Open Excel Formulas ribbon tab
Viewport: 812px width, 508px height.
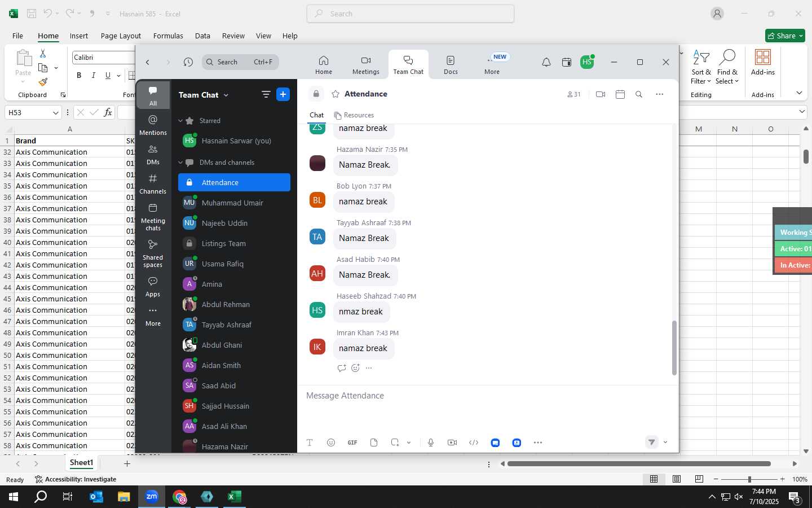pyautogui.click(x=168, y=36)
